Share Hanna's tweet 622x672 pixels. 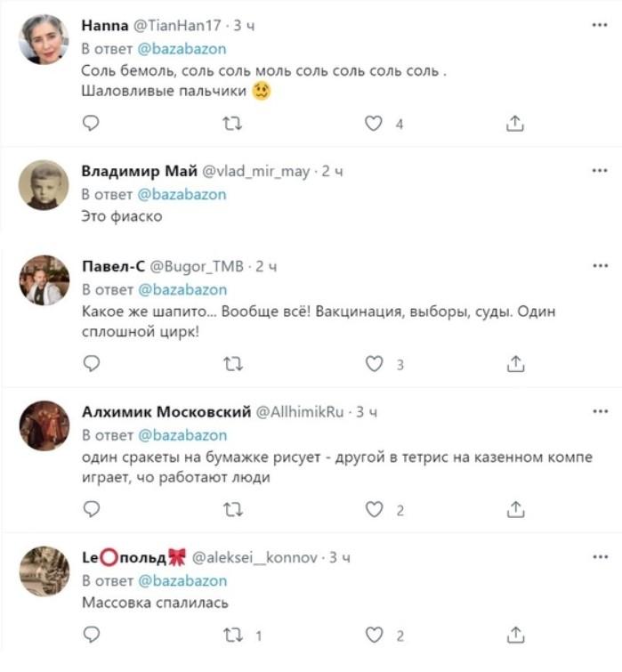(x=516, y=124)
